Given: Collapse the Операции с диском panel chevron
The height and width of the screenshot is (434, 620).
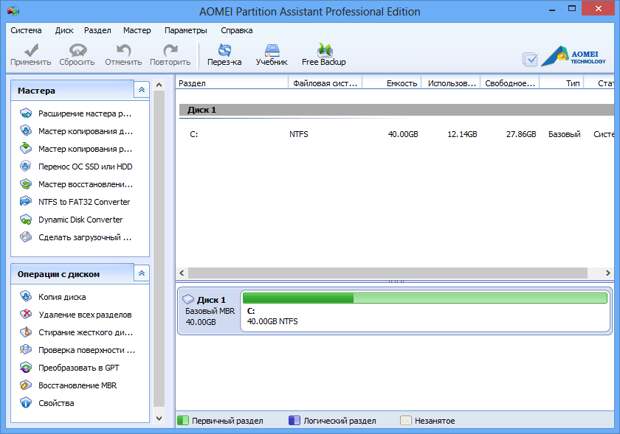Looking at the screenshot, I should pyautogui.click(x=142, y=274).
